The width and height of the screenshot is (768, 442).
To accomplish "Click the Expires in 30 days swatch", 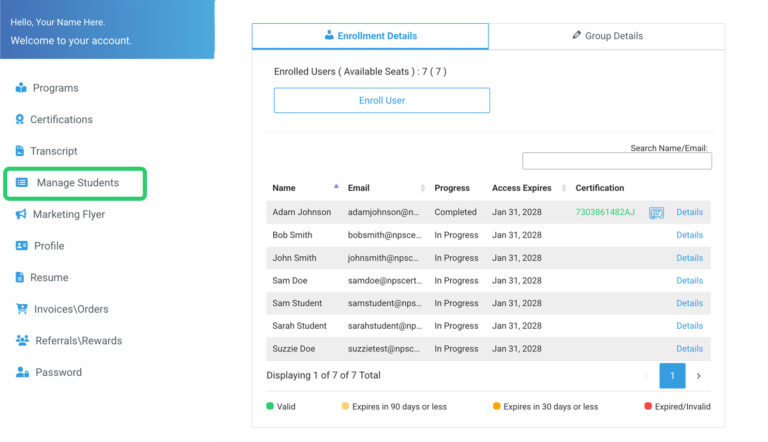I will (x=497, y=406).
